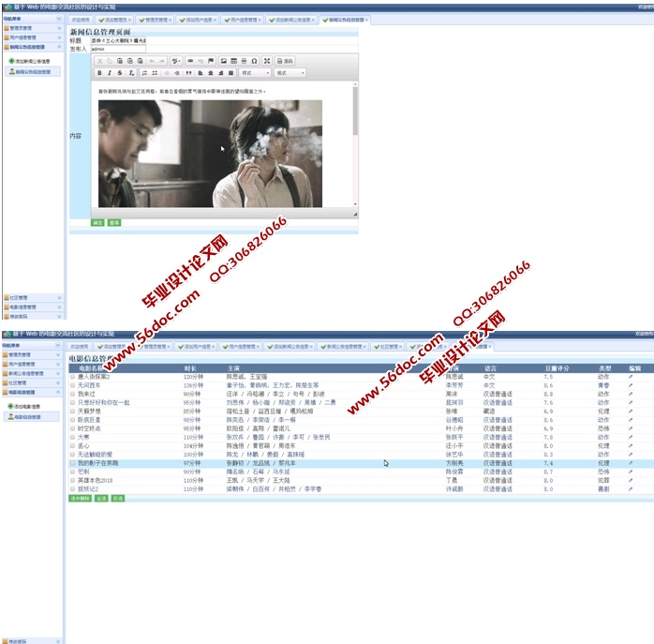The height and width of the screenshot is (644, 654).
Task: Expand 用户信息管理 in the news page sidebar
Action: pos(33,37)
